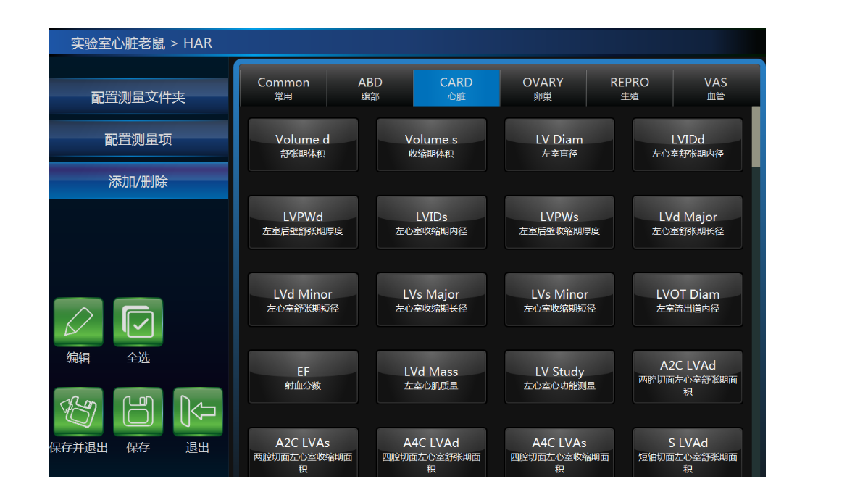This screenshot has width=868, height=500.
Task: Click the Exit (退出) arrow icon
Action: tap(197, 412)
